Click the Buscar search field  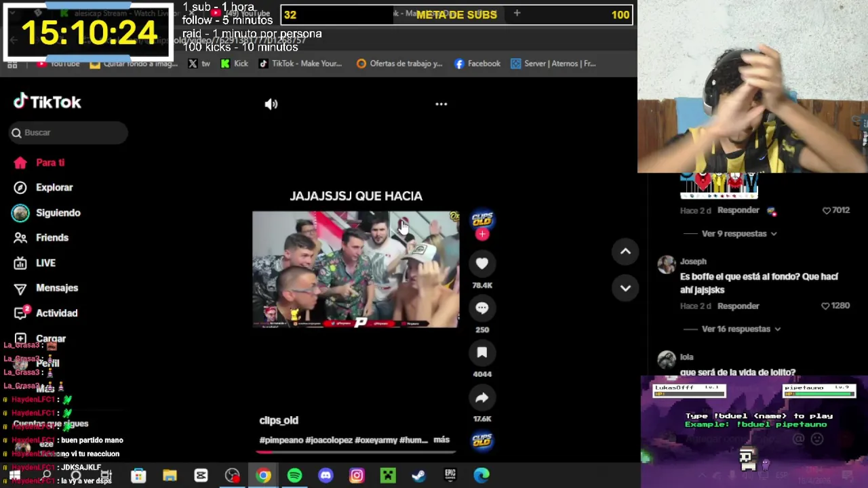(68, 133)
